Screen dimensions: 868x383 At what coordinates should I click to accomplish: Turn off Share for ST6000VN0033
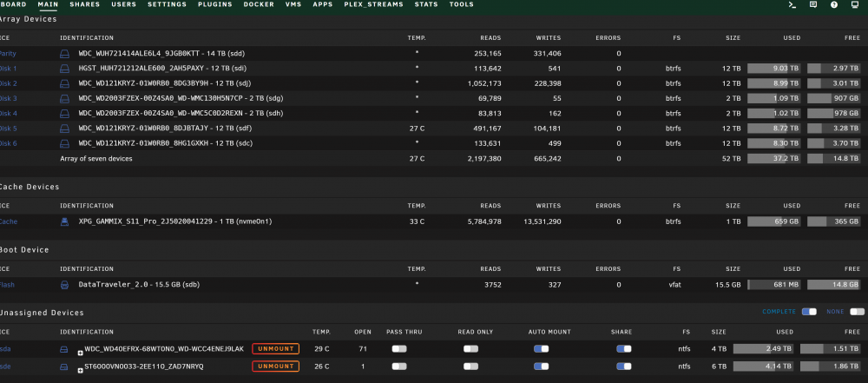[624, 366]
